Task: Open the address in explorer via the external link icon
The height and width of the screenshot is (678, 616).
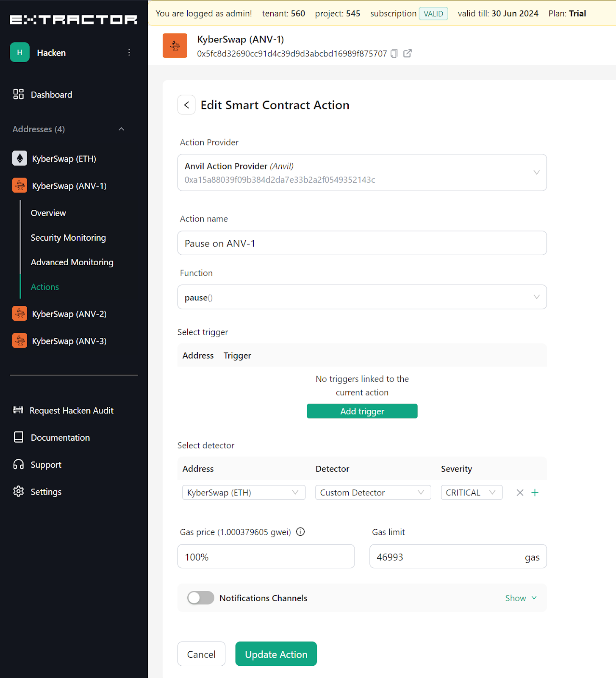Action: click(408, 53)
